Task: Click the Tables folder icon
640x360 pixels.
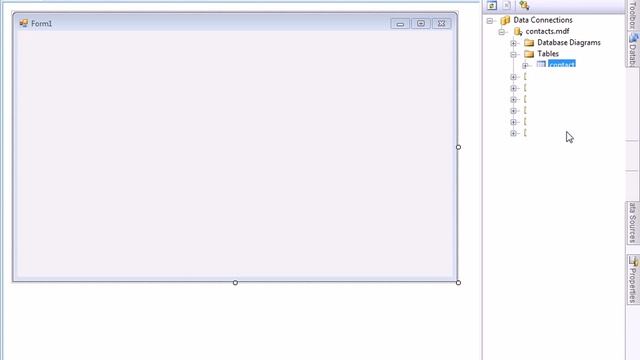Action: coord(529,54)
